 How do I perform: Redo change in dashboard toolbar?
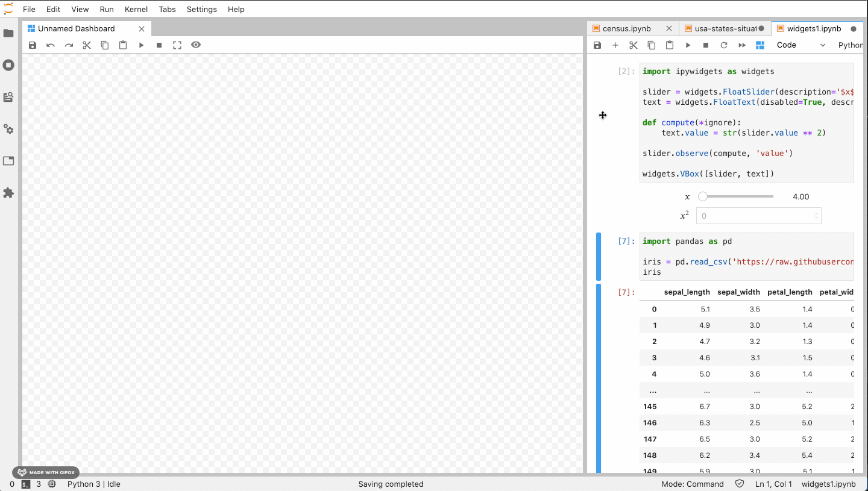[69, 45]
